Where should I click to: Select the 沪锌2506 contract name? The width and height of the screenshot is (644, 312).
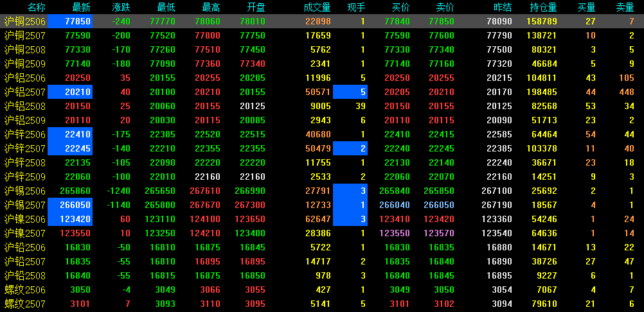24,134
